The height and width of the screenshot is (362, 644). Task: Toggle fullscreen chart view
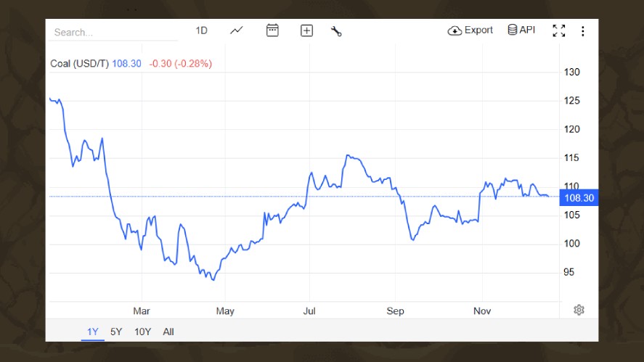(x=558, y=30)
